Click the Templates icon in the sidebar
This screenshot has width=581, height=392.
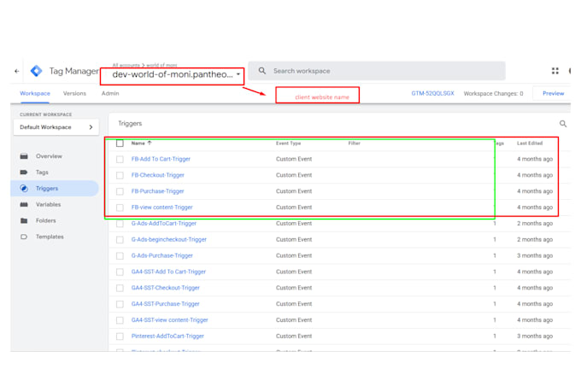[24, 237]
